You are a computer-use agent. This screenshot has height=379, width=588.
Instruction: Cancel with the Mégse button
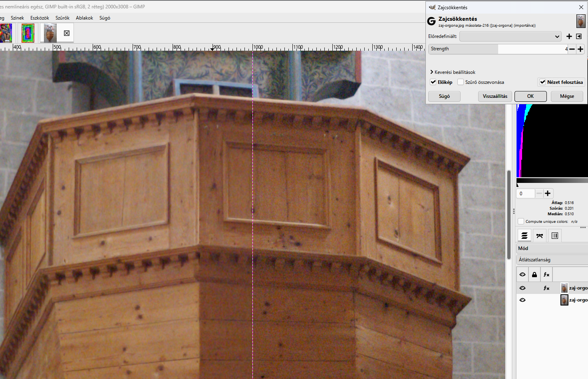[x=567, y=96]
